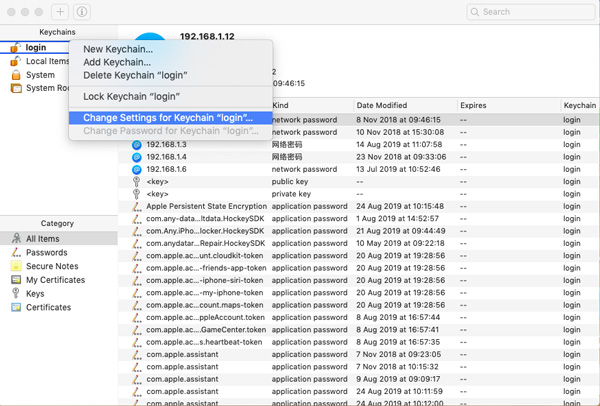Click the "public key" kind cell

pos(290,182)
